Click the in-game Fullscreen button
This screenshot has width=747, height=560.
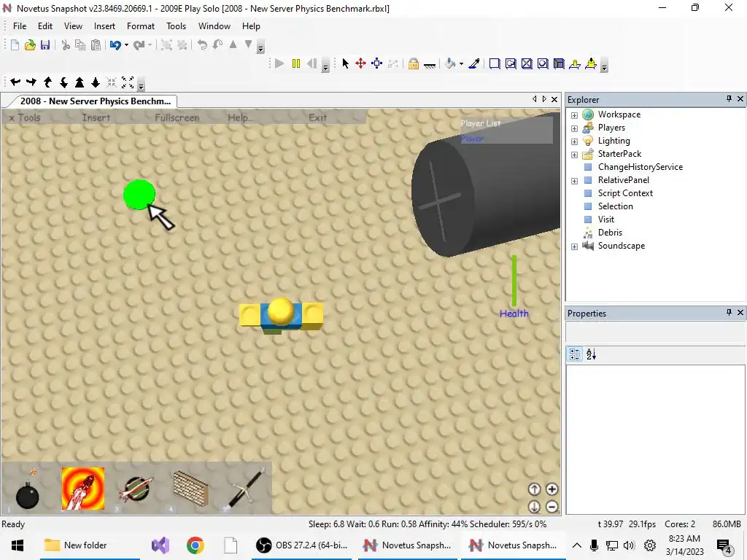pos(177,117)
